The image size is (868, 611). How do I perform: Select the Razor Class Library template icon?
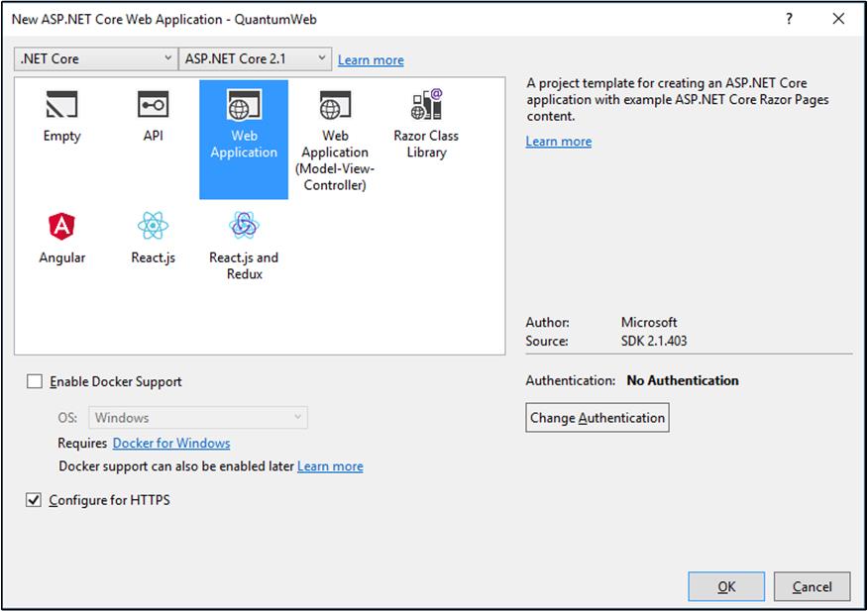click(426, 104)
